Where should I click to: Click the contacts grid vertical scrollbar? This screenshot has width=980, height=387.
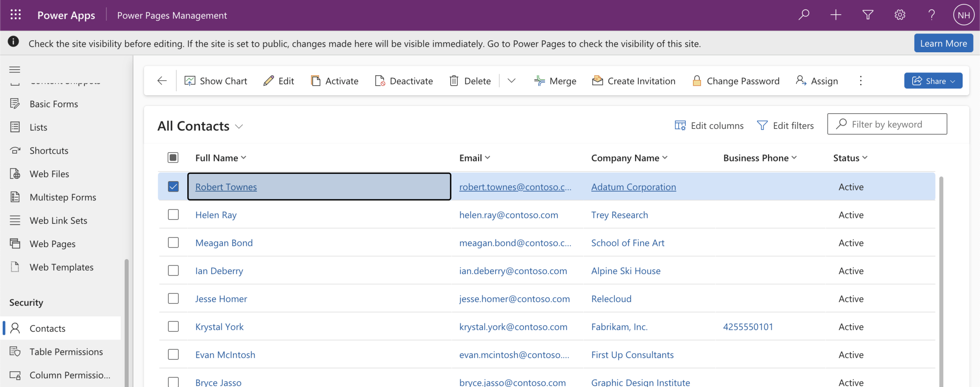(x=941, y=275)
